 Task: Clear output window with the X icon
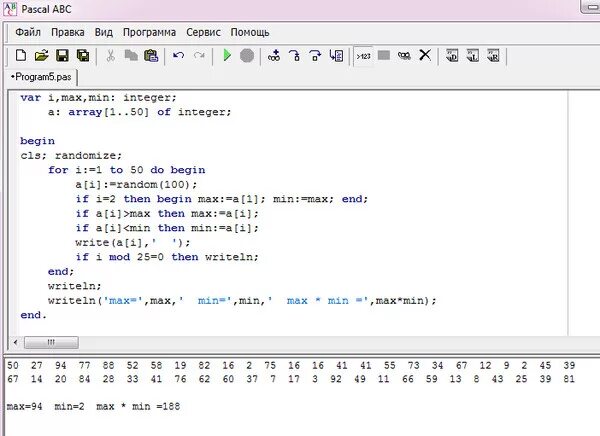pos(425,56)
